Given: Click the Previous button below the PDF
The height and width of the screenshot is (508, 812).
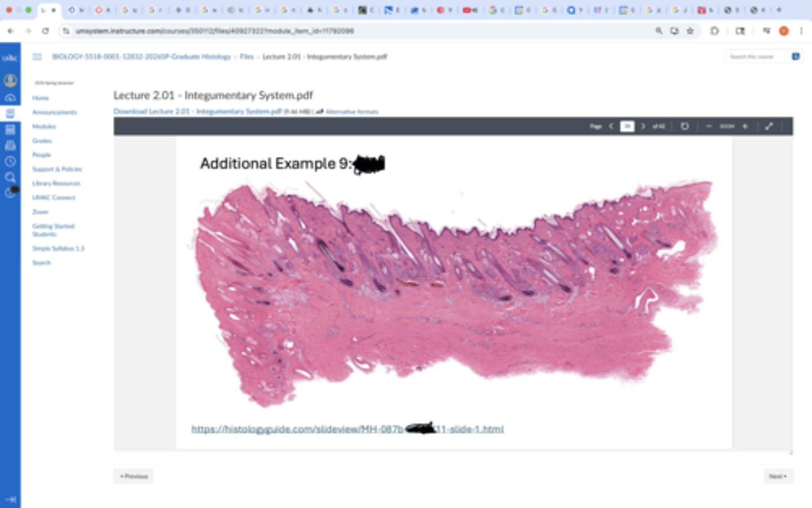Looking at the screenshot, I should 134,476.
